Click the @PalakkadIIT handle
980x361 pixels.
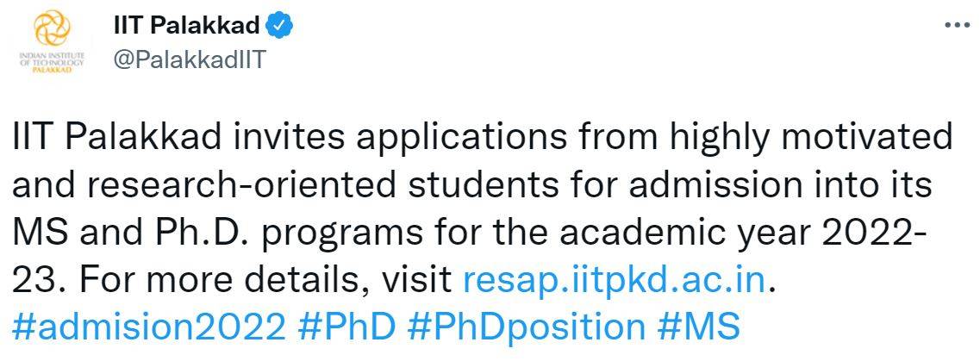click(190, 59)
